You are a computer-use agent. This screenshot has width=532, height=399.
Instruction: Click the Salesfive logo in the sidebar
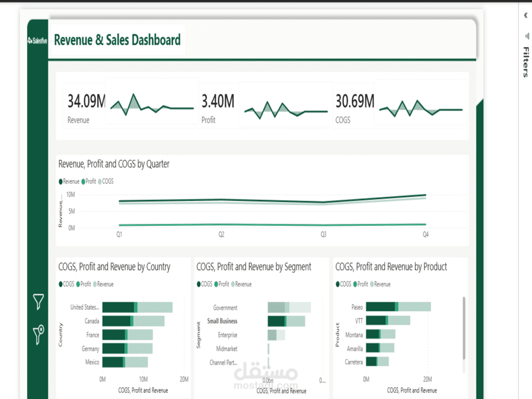pos(37,41)
